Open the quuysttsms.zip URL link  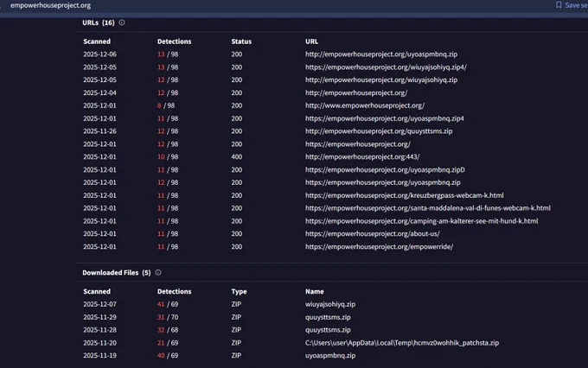[x=379, y=131]
